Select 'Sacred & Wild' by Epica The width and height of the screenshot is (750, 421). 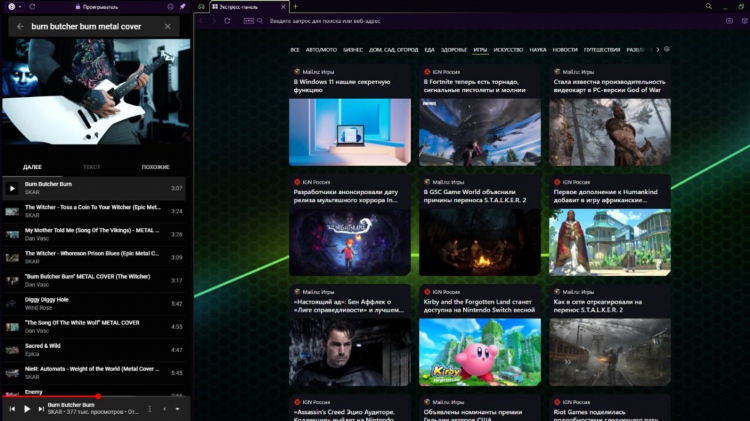point(94,350)
